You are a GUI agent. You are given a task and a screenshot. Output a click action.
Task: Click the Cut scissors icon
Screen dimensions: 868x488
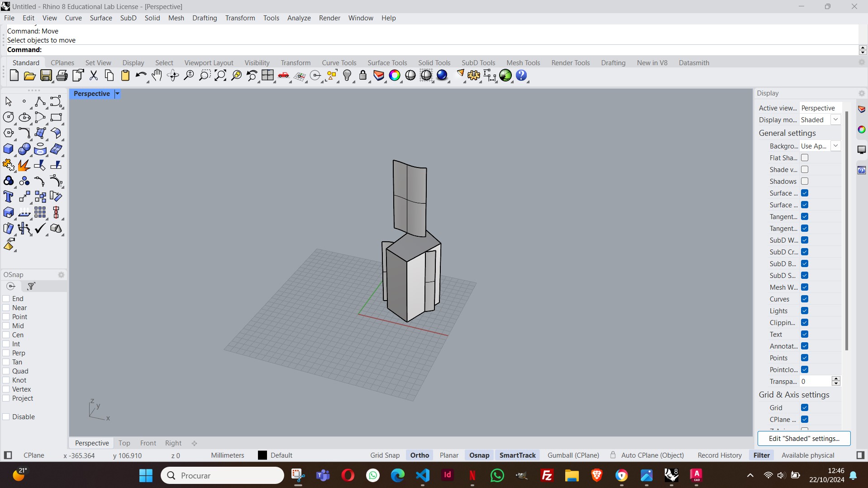(94, 76)
